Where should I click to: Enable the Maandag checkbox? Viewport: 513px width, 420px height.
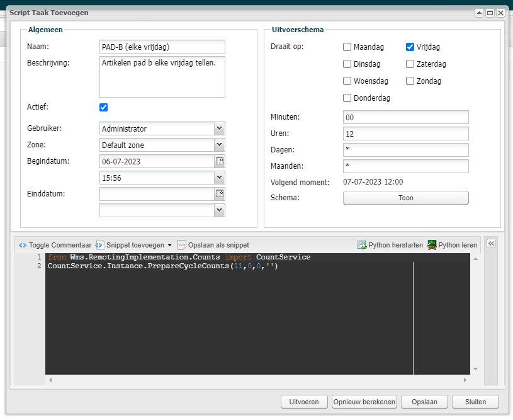click(347, 47)
